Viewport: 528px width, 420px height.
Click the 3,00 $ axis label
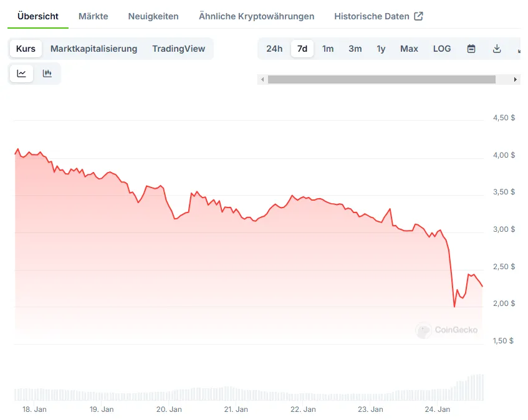504,229
